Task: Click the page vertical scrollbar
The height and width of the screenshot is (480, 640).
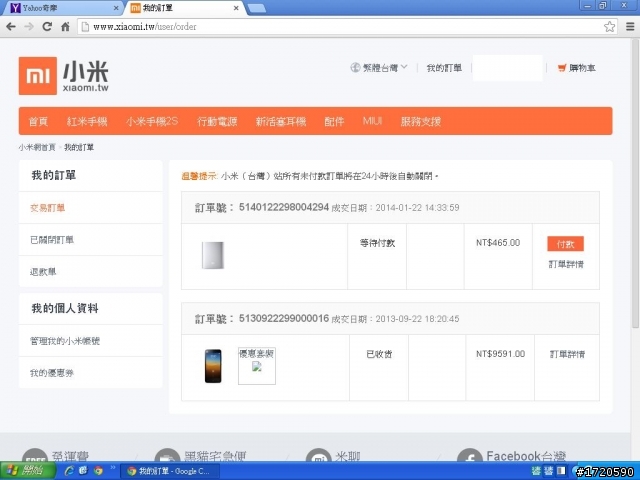Action: [x=635, y=184]
